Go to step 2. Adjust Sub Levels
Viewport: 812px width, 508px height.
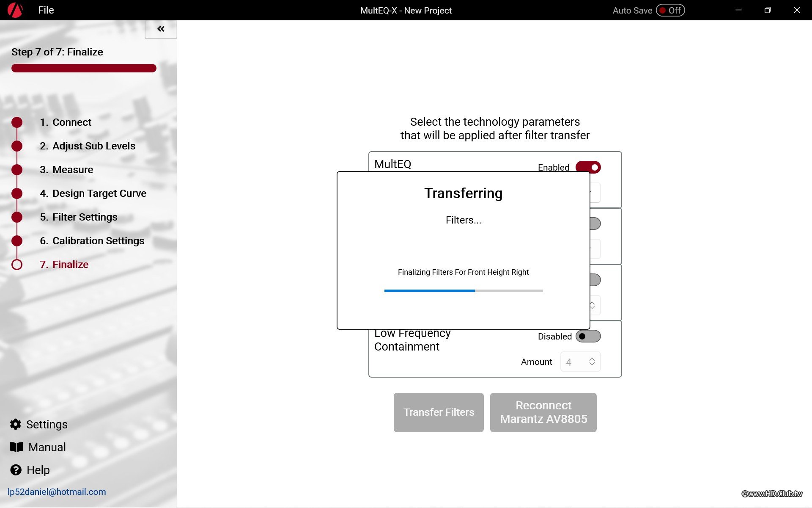click(88, 146)
